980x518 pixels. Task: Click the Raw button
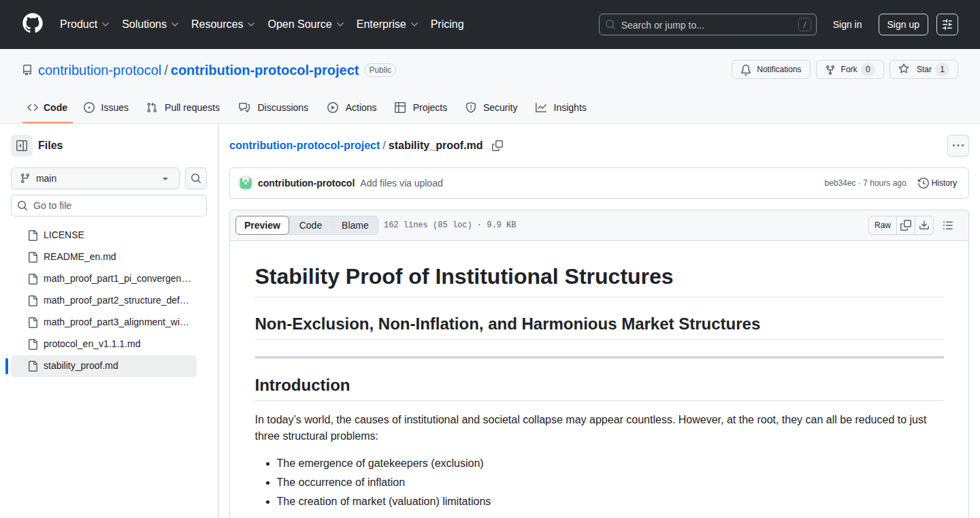pos(883,225)
